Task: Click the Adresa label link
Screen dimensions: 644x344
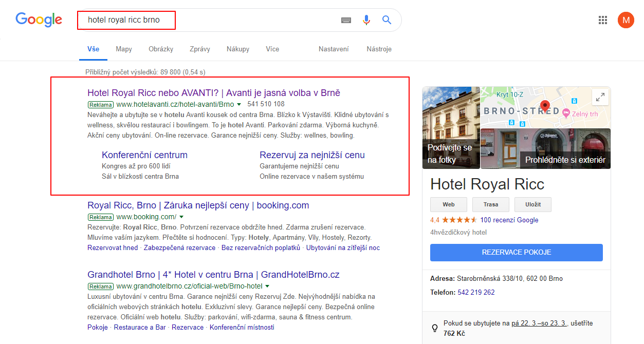Action: (442, 279)
